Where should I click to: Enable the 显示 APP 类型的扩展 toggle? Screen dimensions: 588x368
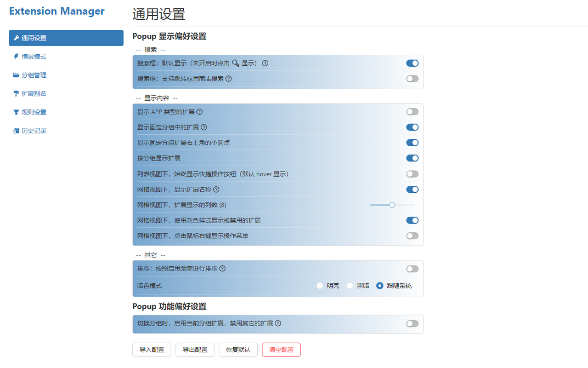(412, 111)
